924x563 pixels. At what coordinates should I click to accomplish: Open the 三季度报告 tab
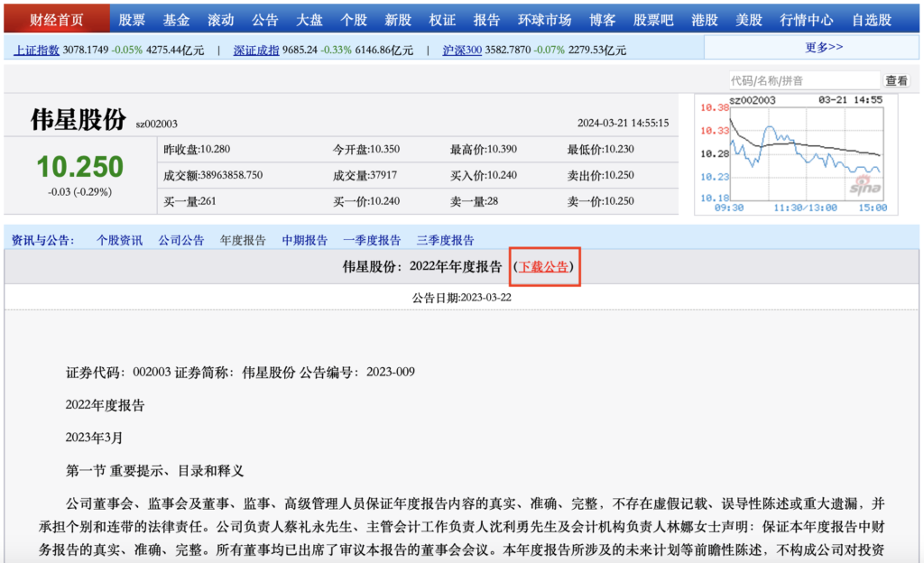(445, 240)
